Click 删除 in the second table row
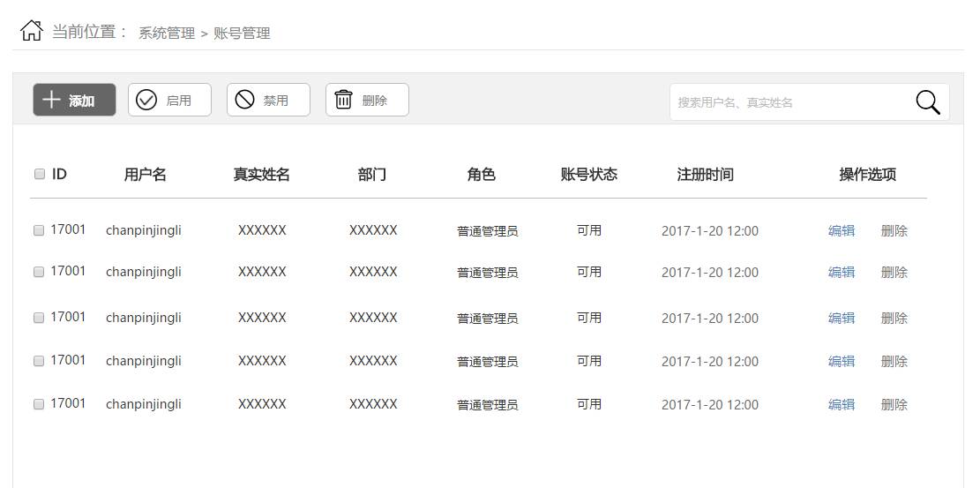The width and height of the screenshot is (980, 488). coord(894,272)
